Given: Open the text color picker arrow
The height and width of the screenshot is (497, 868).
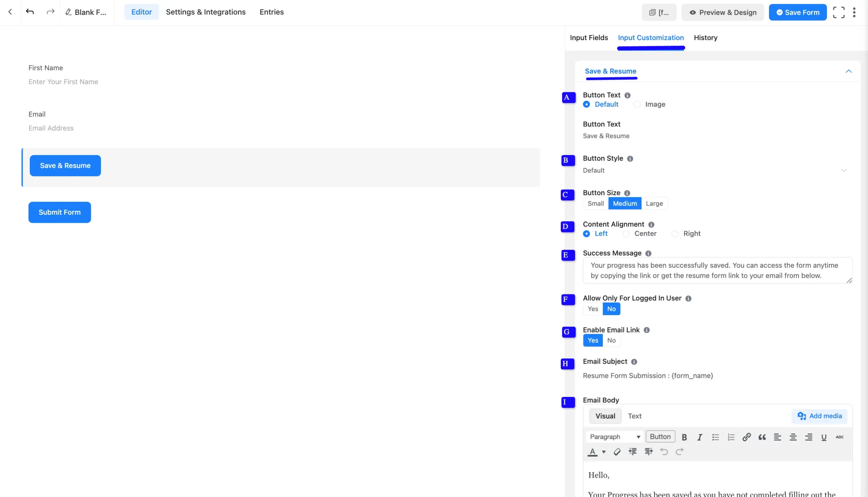Looking at the screenshot, I should coord(604,452).
